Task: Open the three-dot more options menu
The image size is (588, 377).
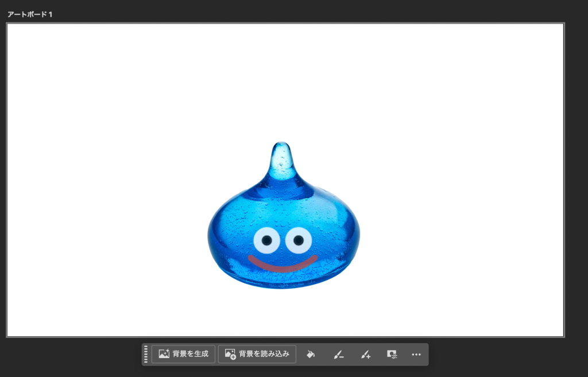Action: click(x=416, y=355)
